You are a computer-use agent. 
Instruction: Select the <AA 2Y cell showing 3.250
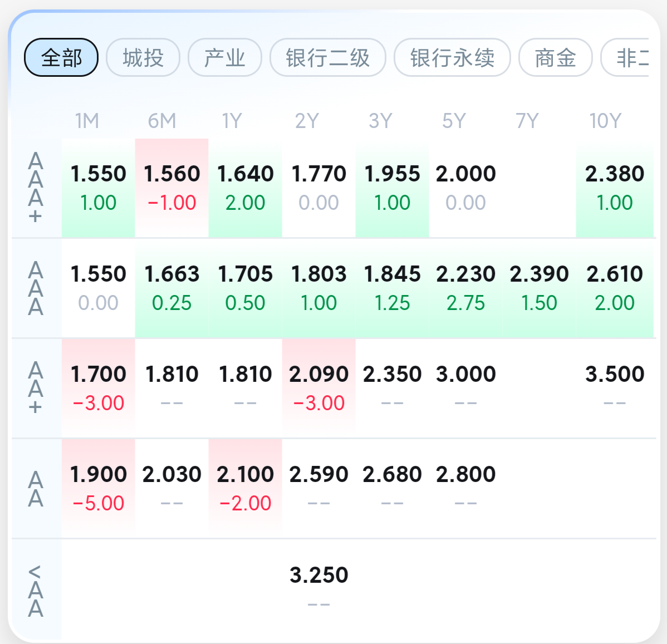pos(319,588)
